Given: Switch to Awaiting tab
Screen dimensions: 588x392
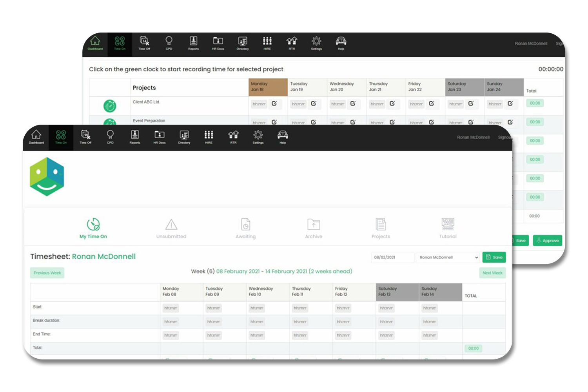Looking at the screenshot, I should click(246, 229).
